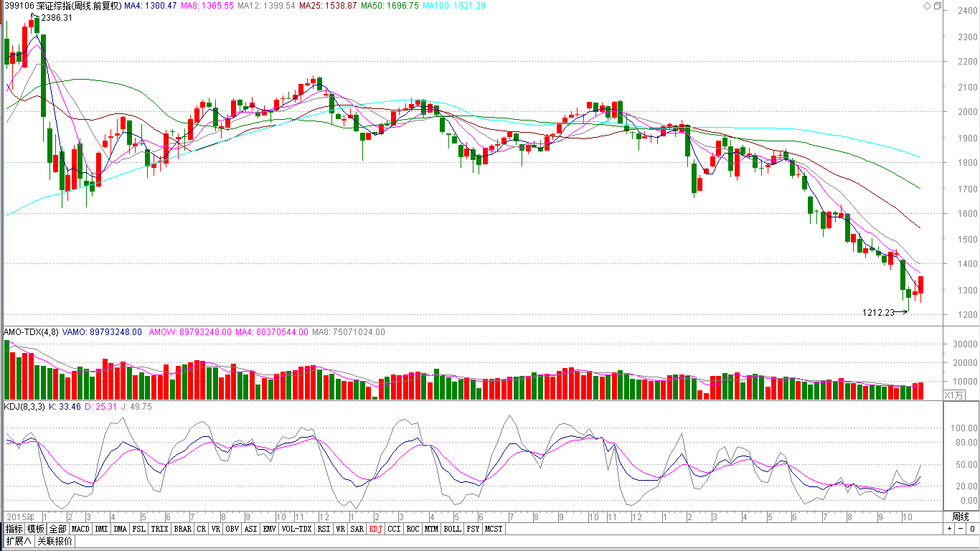
Task: Switch indicator to WR
Action: pos(341,529)
